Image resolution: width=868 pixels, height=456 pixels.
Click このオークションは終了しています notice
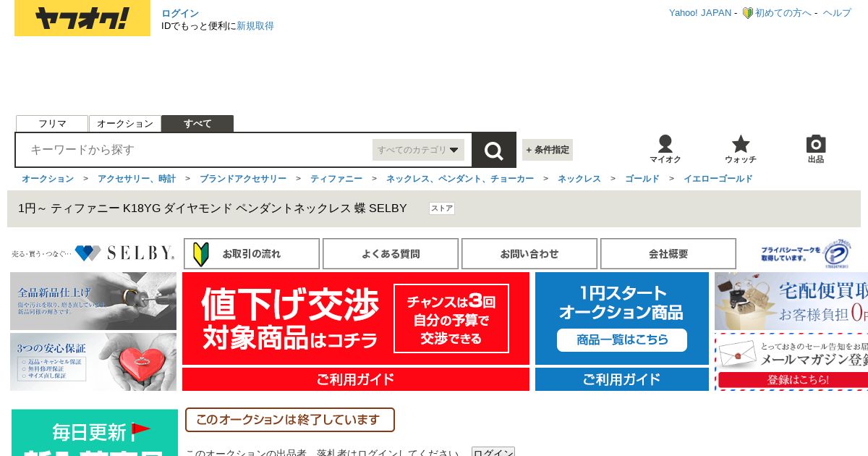tap(290, 420)
